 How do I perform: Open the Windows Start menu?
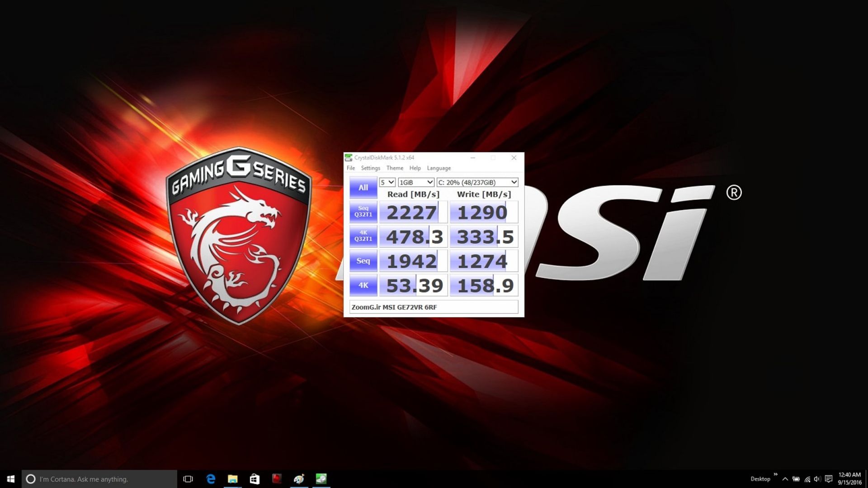[x=11, y=479]
